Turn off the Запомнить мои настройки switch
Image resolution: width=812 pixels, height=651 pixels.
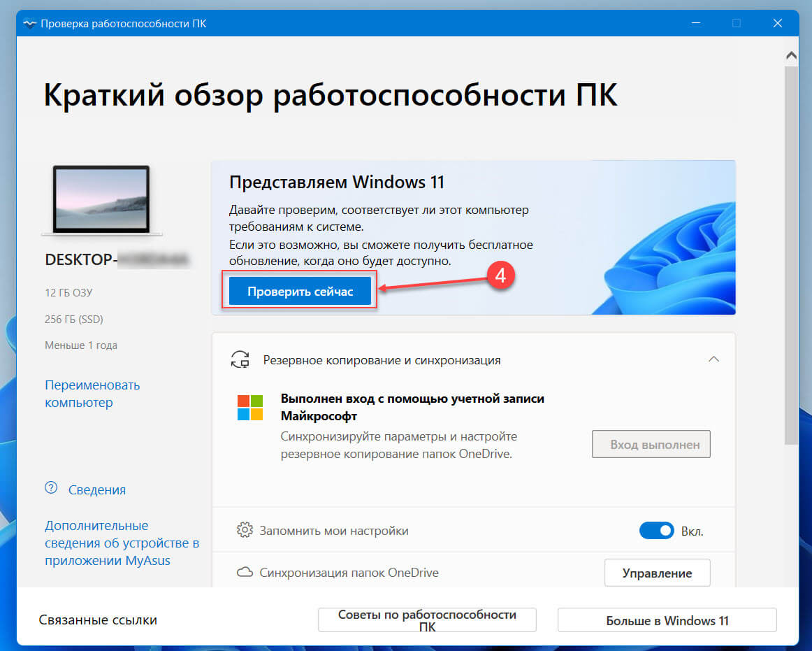[656, 531]
